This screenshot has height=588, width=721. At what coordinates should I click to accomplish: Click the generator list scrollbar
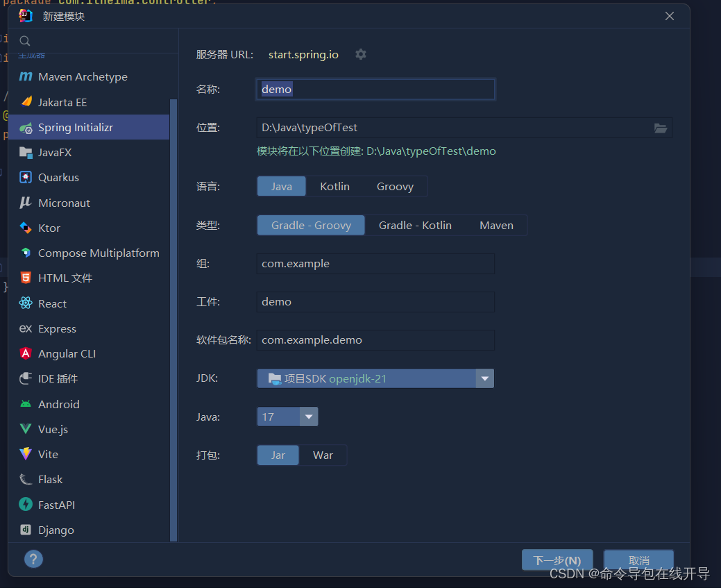point(173,320)
